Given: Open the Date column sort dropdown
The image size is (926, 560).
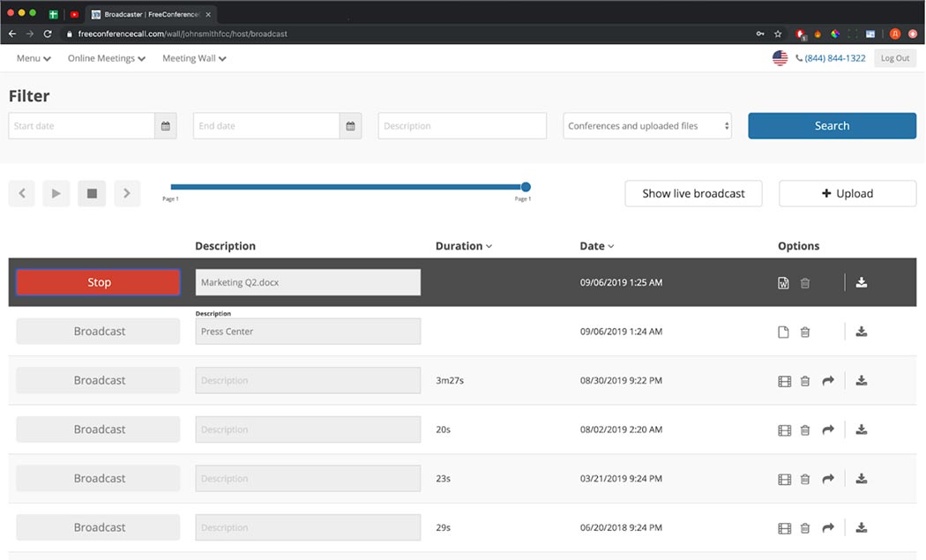Looking at the screenshot, I should [x=609, y=245].
